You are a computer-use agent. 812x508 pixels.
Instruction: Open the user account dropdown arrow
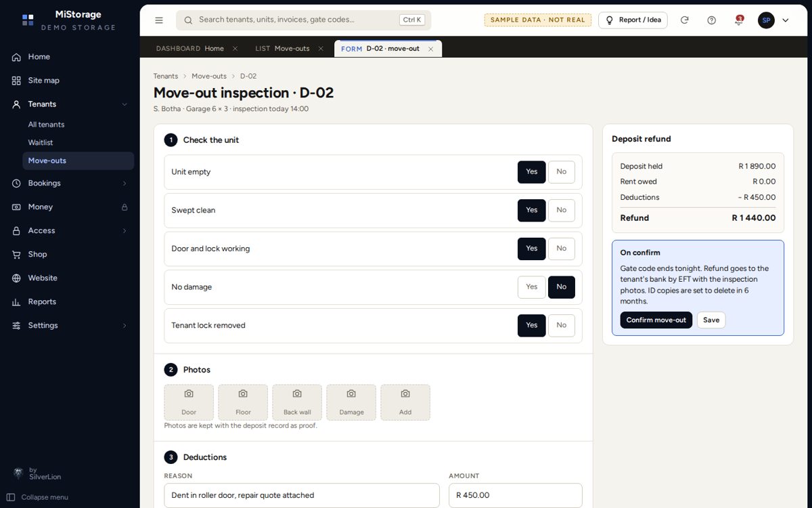(786, 20)
